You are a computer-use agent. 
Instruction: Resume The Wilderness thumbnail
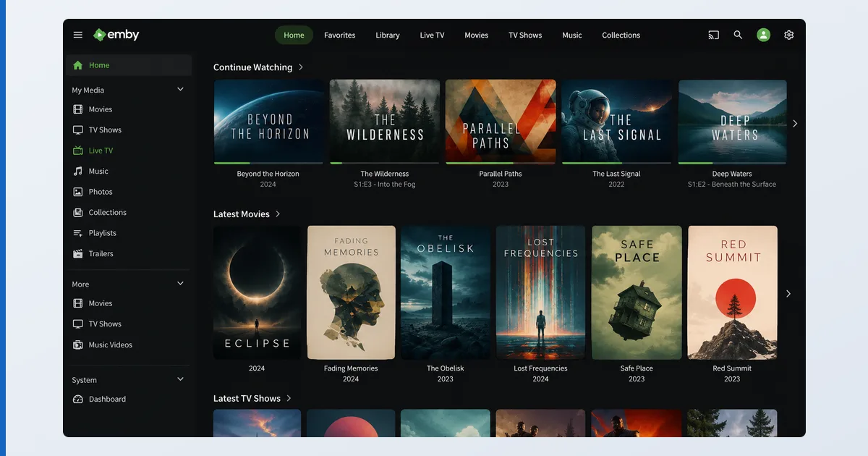(x=385, y=121)
